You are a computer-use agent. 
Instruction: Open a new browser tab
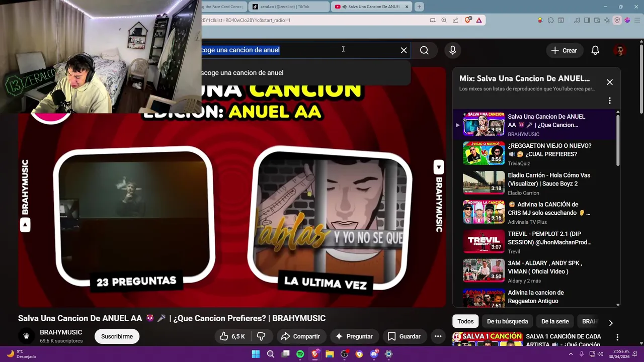(419, 7)
